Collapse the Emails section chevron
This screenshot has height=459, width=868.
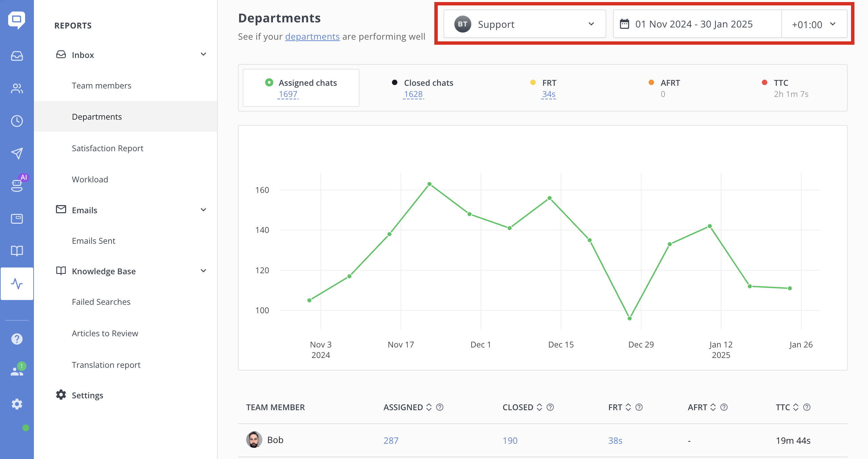(x=203, y=210)
